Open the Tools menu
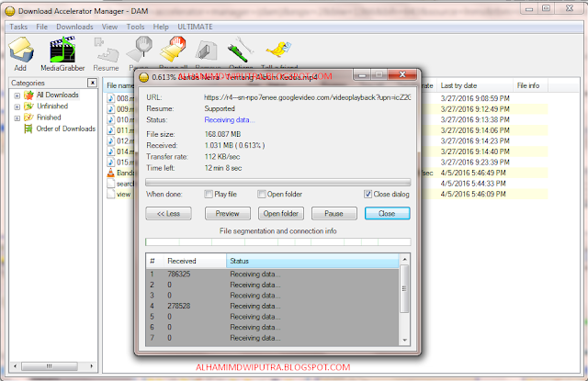Viewport: 588px width, 381px height. click(135, 27)
